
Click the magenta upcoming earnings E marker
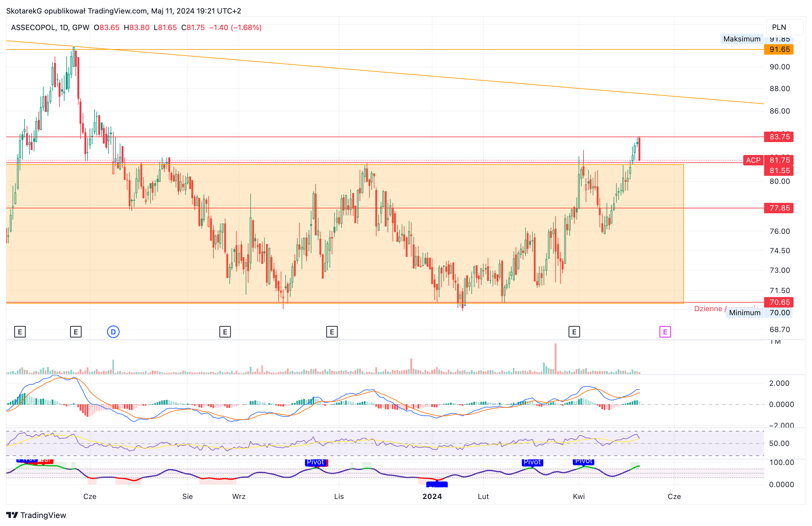(x=665, y=332)
